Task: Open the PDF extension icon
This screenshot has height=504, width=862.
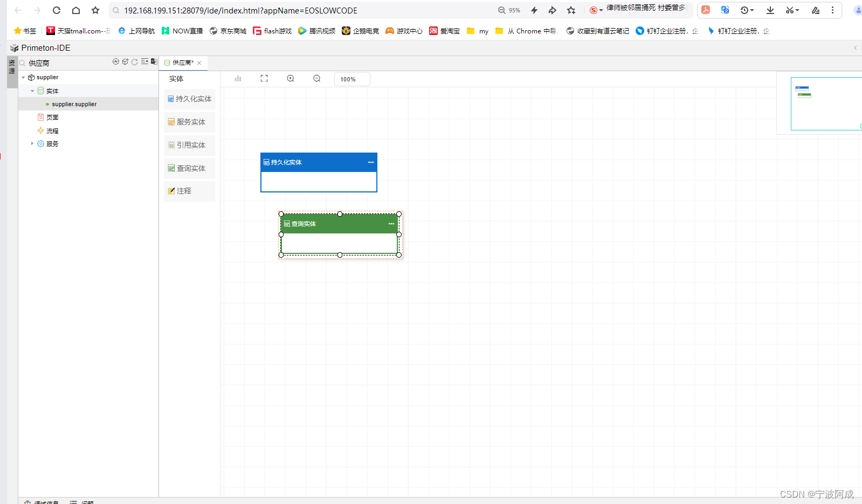Action: pos(706,10)
